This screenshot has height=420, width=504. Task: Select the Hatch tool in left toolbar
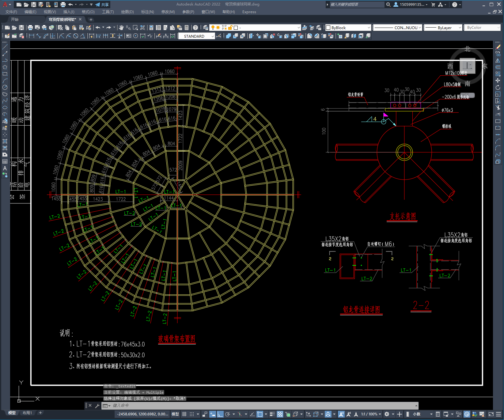coord(5,141)
